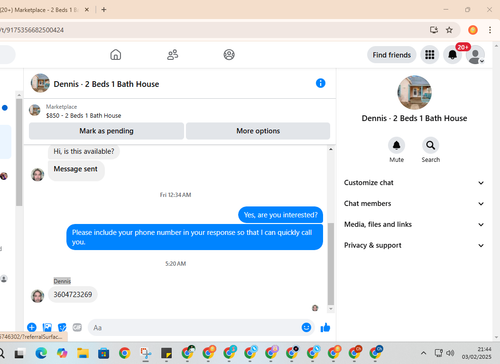
Task: Open Chrome three-dot menu
Action: click(490, 30)
